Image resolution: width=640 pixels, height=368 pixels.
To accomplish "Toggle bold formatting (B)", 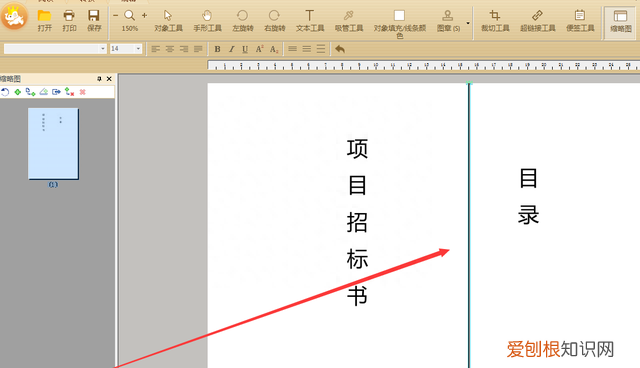I will [218, 49].
